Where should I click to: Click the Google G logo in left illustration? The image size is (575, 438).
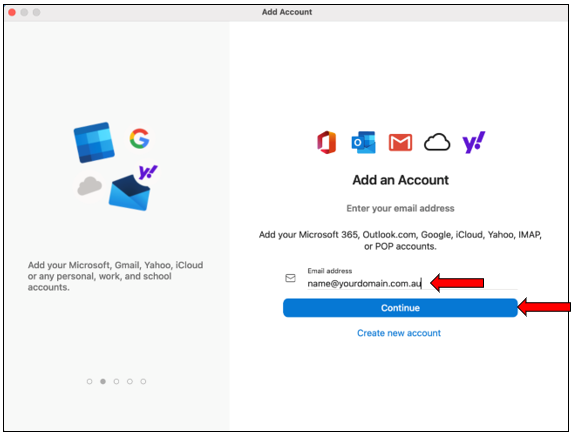point(139,139)
